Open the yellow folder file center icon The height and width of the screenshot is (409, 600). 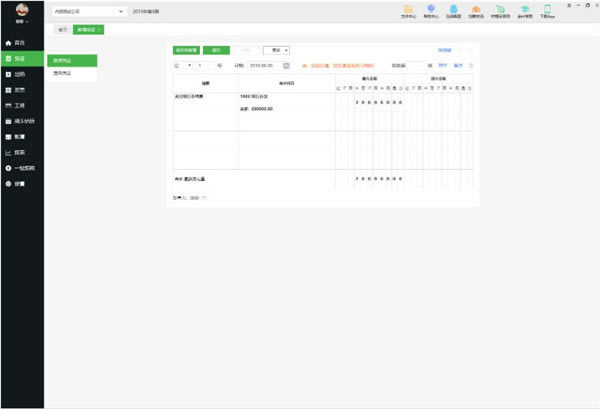pyautogui.click(x=408, y=11)
